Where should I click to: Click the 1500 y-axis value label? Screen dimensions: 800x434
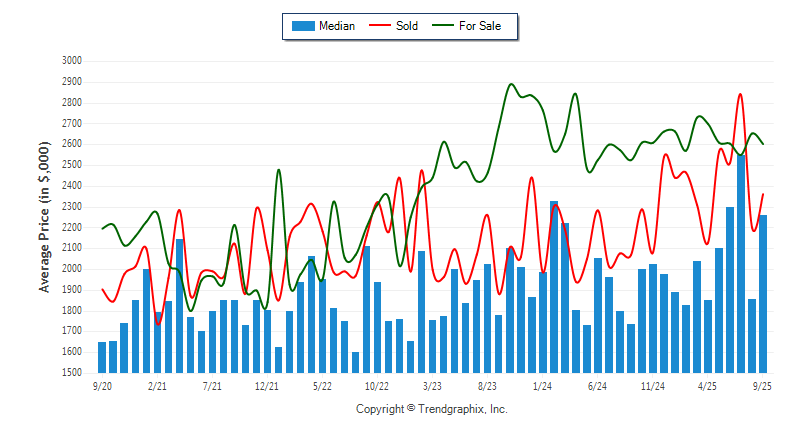pyautogui.click(x=70, y=373)
